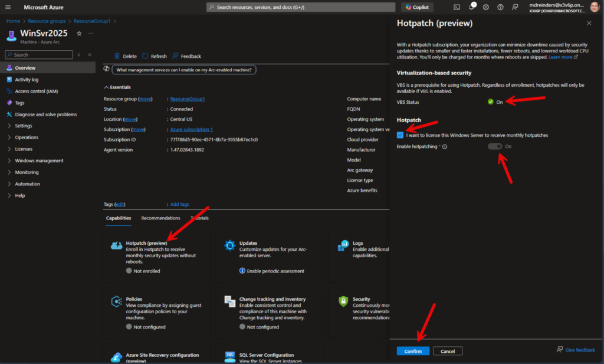Open the more options ellipsis beside WinSvr2025

click(x=90, y=34)
